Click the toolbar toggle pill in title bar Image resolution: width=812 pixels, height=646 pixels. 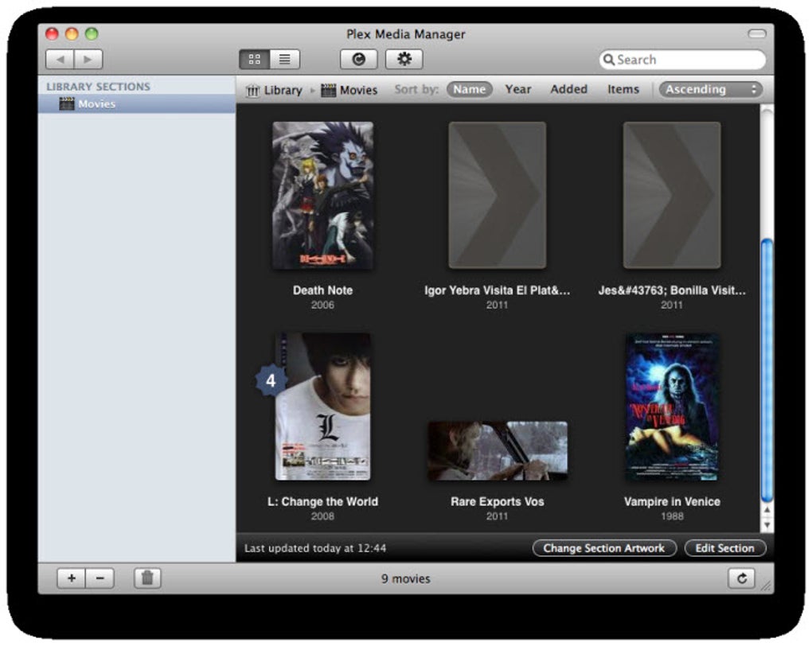[x=757, y=33]
